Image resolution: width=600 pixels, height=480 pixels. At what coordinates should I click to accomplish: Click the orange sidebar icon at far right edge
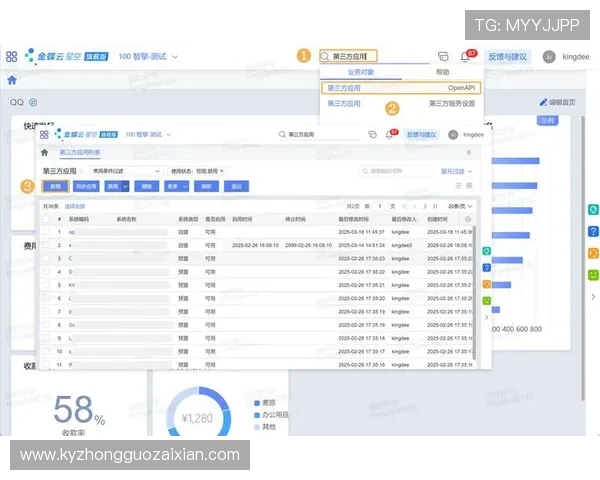pos(593,253)
